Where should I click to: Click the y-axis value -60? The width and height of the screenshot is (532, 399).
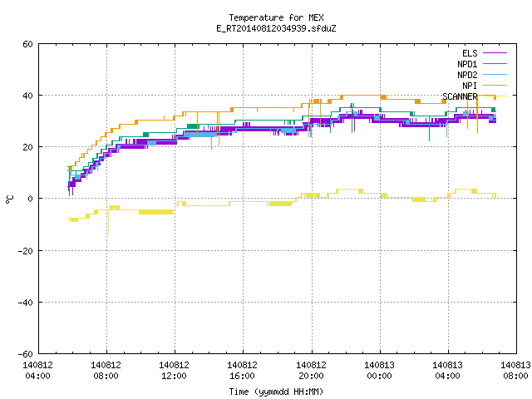(x=26, y=354)
